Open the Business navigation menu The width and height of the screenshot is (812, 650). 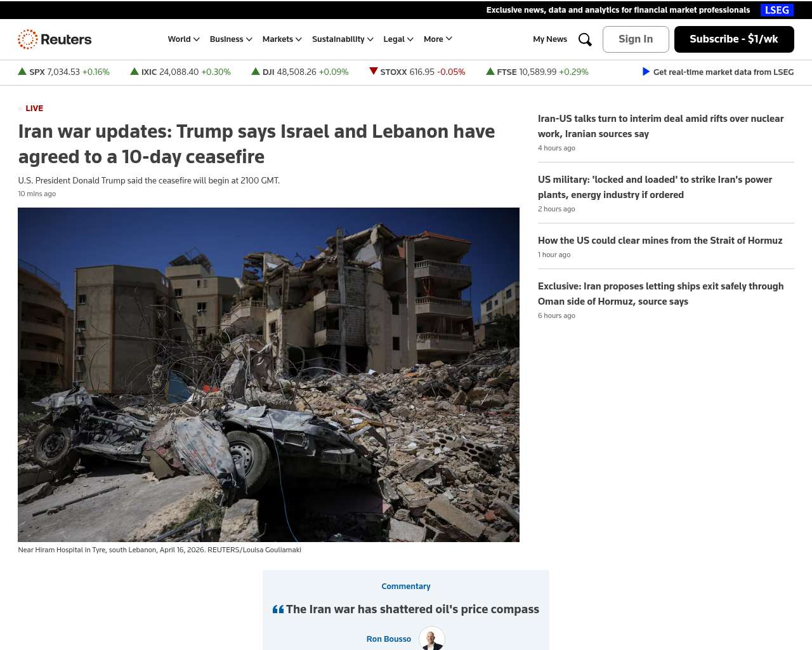(231, 39)
